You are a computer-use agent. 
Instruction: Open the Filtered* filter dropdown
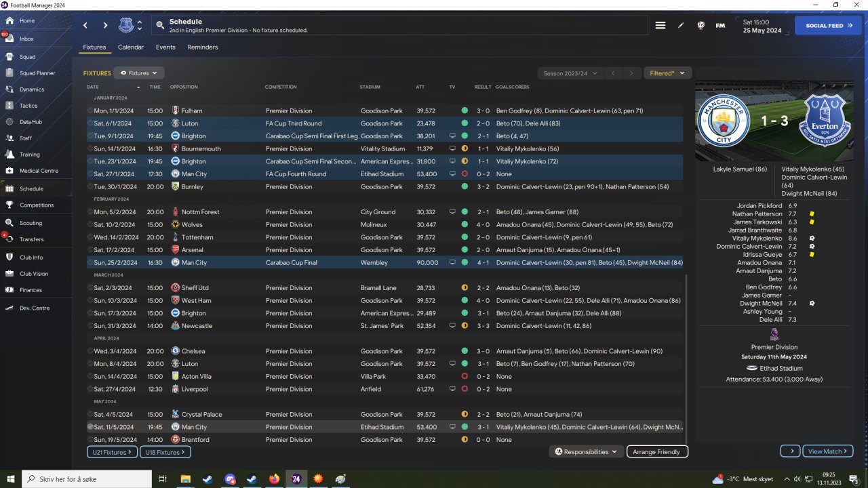click(x=667, y=73)
